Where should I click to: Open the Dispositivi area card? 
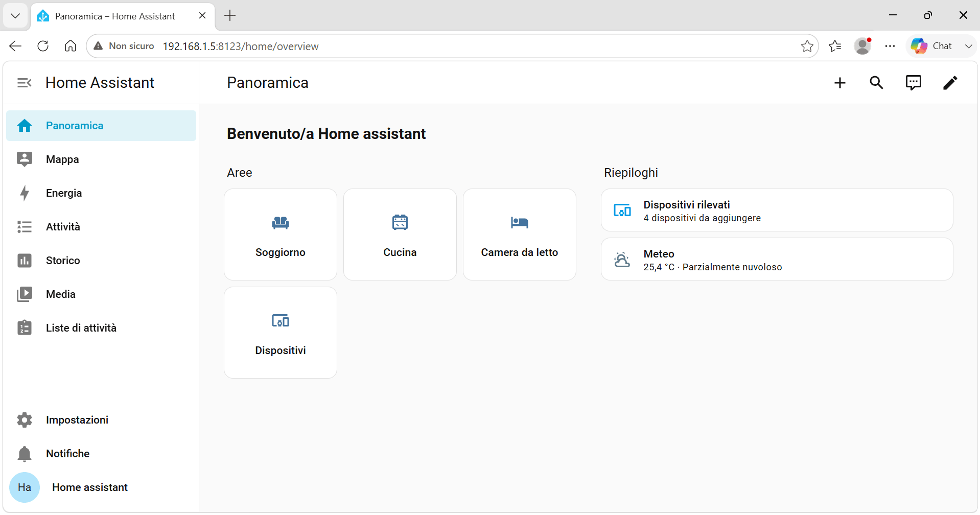[281, 333]
